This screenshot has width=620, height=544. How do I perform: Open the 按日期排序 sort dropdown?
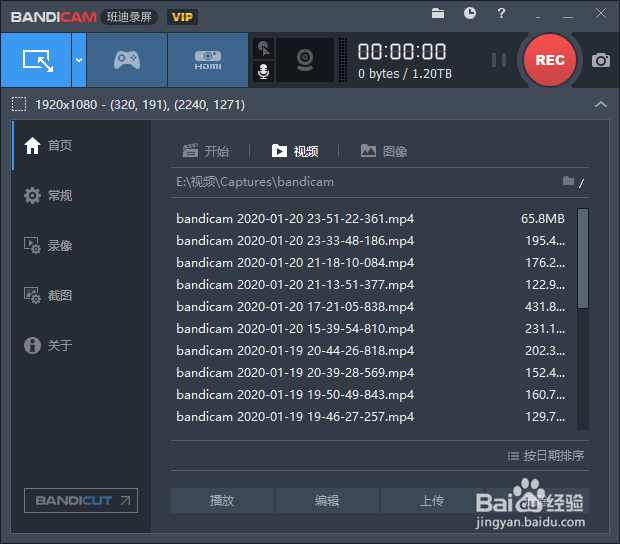pos(546,456)
